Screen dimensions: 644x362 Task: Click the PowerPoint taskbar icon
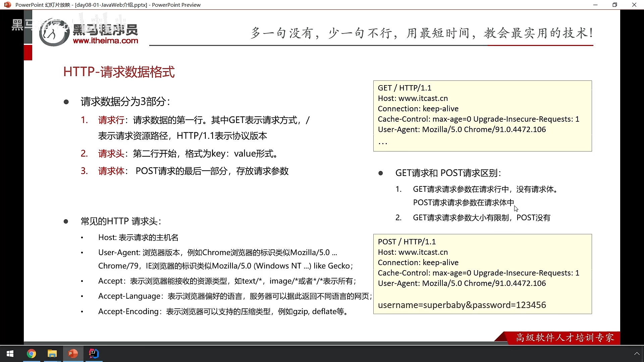click(x=73, y=354)
